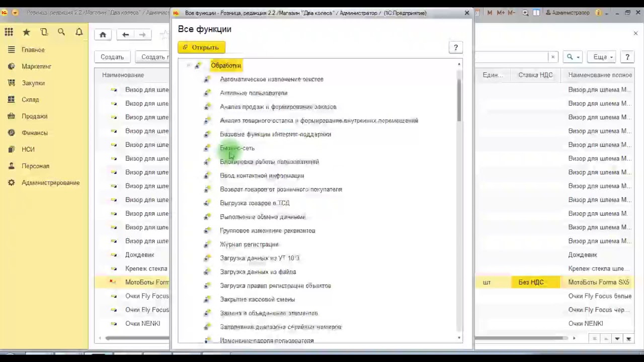
Task: Click the Открыть button in Все функции
Action: [x=201, y=47]
